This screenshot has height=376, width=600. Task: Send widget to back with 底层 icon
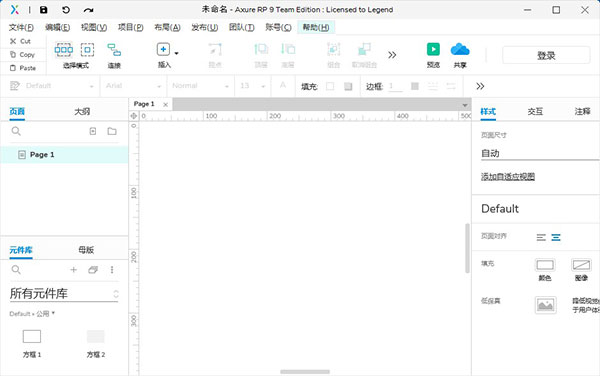[x=288, y=49]
